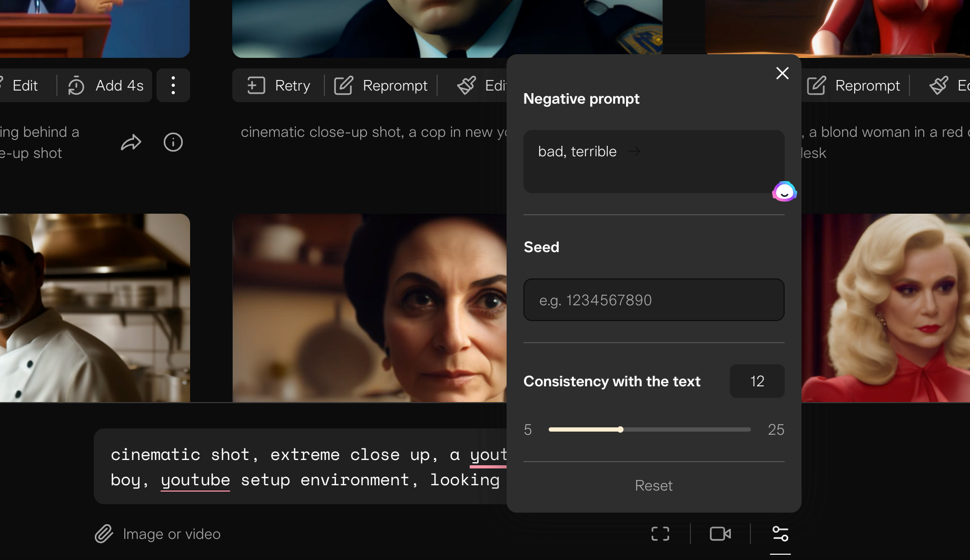Image resolution: width=970 pixels, height=560 pixels.
Task: Click Add 4s to extend video
Action: (106, 85)
